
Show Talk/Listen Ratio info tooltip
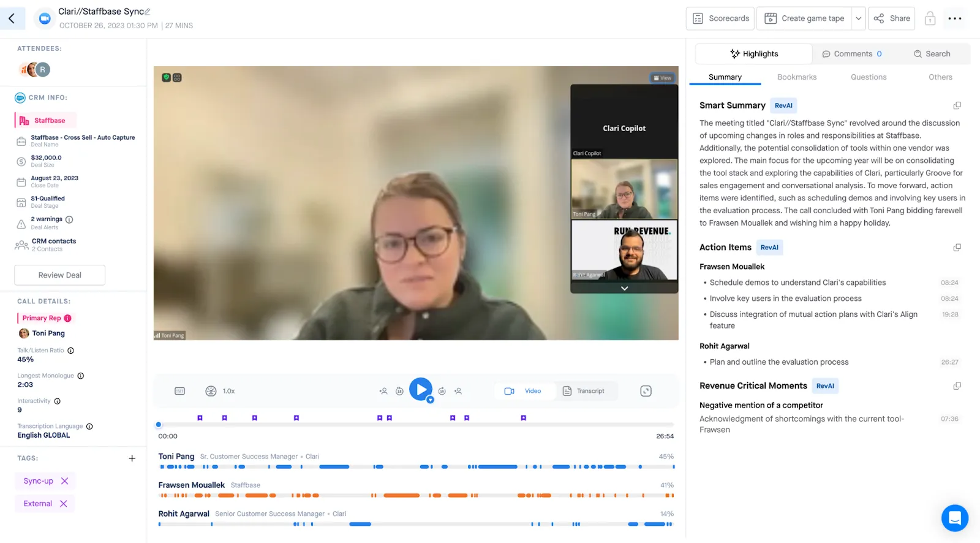coord(70,351)
